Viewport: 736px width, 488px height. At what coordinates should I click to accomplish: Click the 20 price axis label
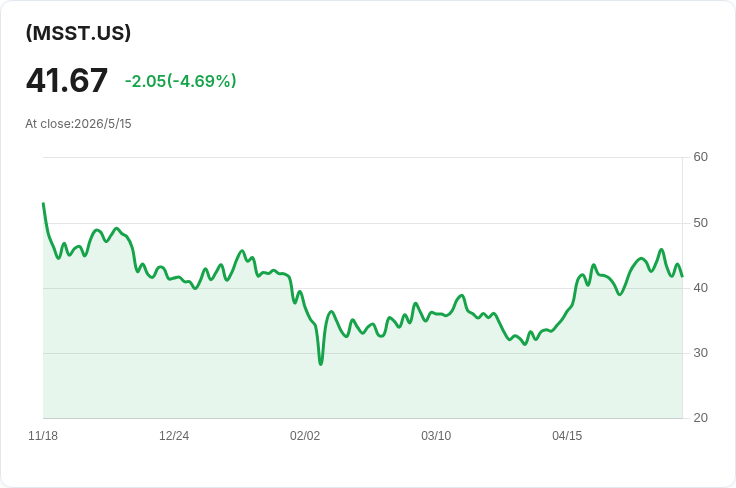(700, 418)
